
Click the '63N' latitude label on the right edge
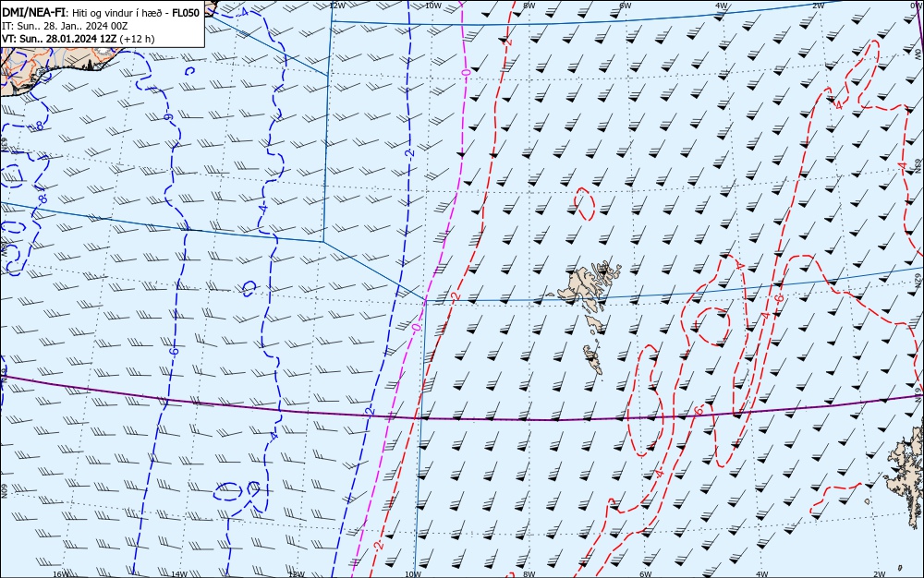pyautogui.click(x=918, y=164)
